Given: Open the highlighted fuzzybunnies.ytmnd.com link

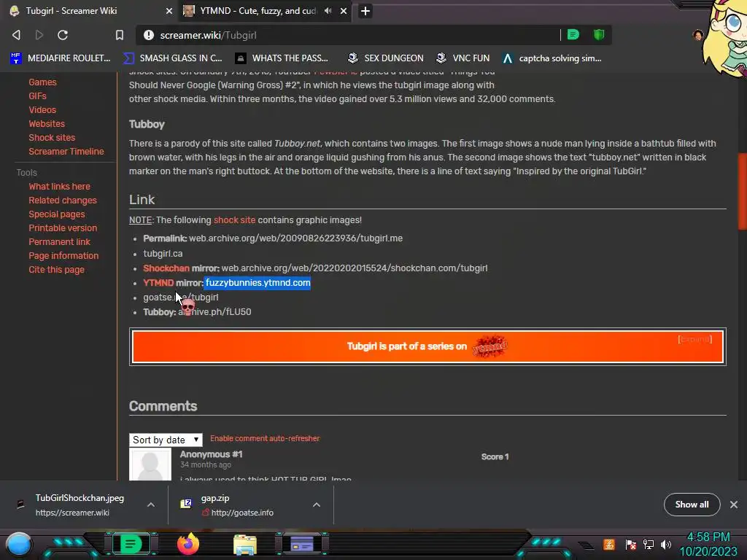Looking at the screenshot, I should 258,282.
